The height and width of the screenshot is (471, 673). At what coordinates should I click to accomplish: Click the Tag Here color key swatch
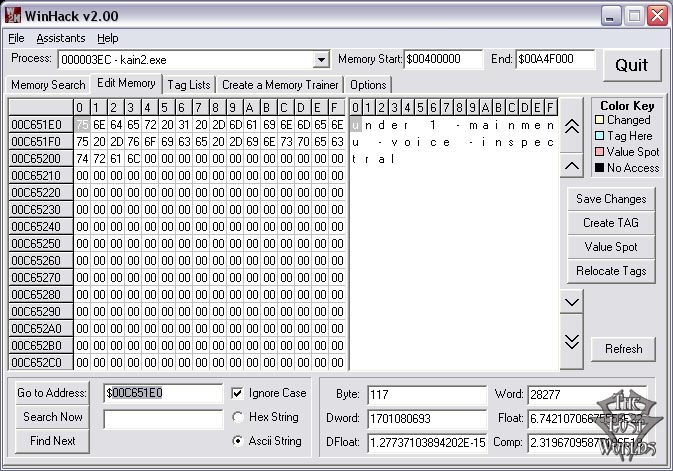point(600,136)
